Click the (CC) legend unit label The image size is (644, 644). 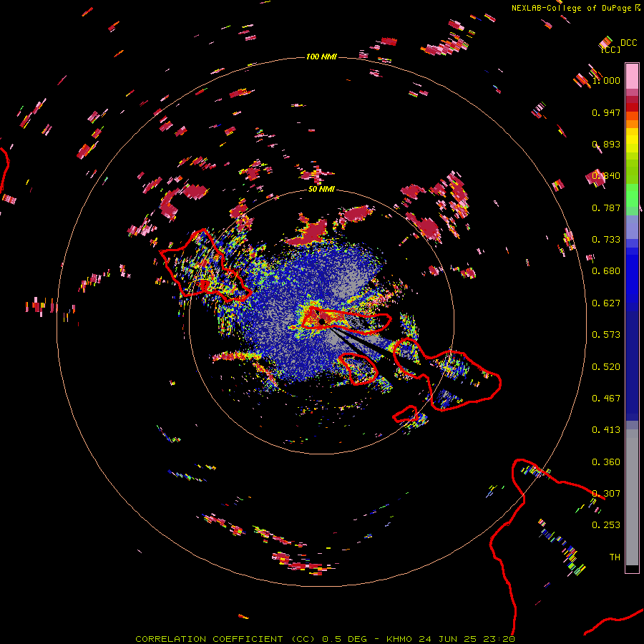[610, 49]
